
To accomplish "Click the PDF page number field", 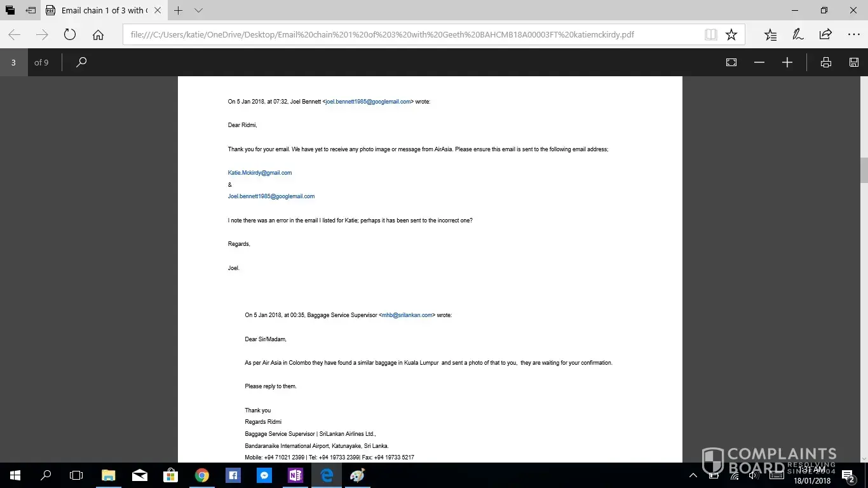I will click(13, 62).
